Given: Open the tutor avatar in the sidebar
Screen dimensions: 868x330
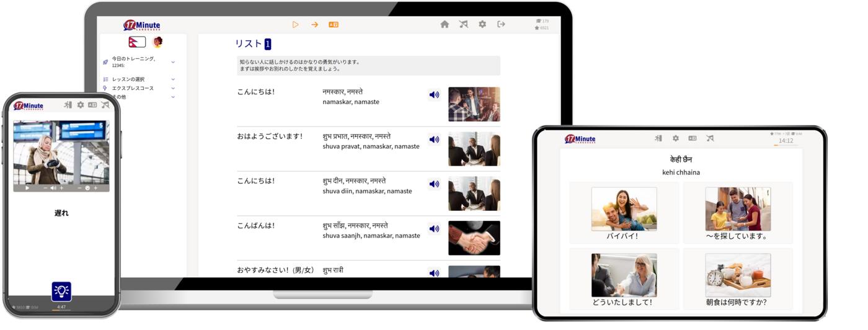Looking at the screenshot, I should (x=157, y=42).
